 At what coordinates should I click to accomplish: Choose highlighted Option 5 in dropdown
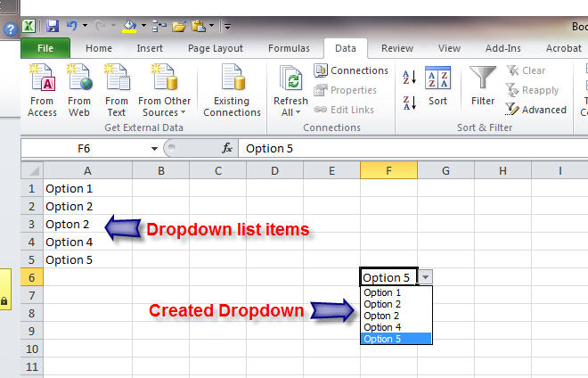click(x=396, y=339)
